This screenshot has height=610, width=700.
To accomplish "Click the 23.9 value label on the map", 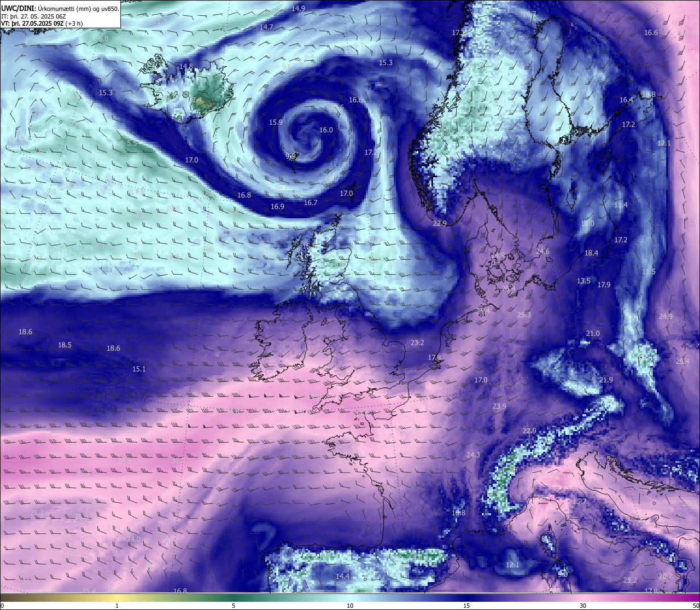I will 499,406.
